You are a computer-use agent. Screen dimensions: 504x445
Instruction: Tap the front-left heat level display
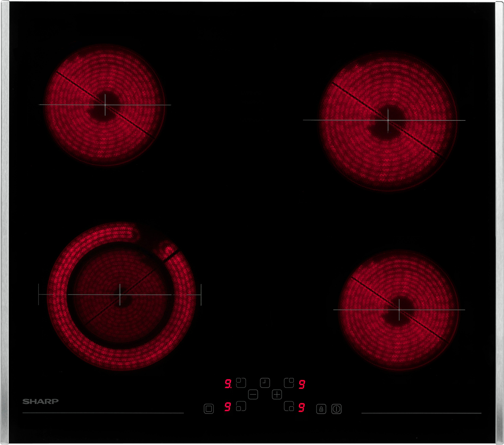pos(228,407)
